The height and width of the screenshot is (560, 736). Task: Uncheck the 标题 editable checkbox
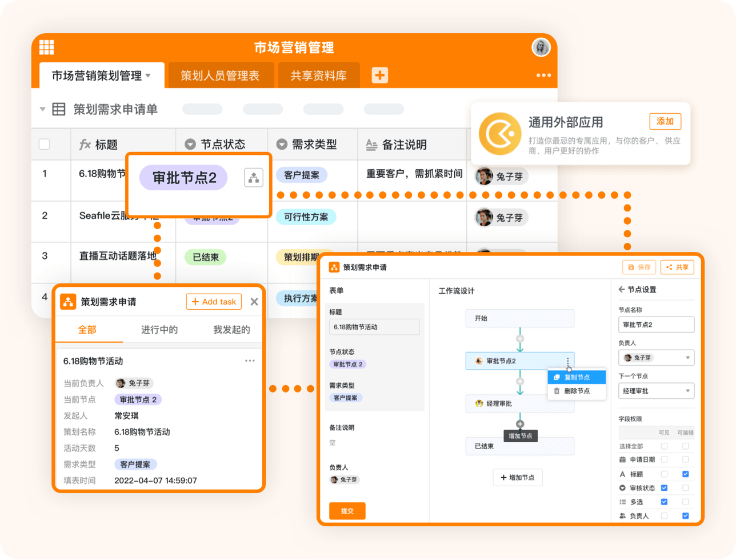click(x=685, y=474)
